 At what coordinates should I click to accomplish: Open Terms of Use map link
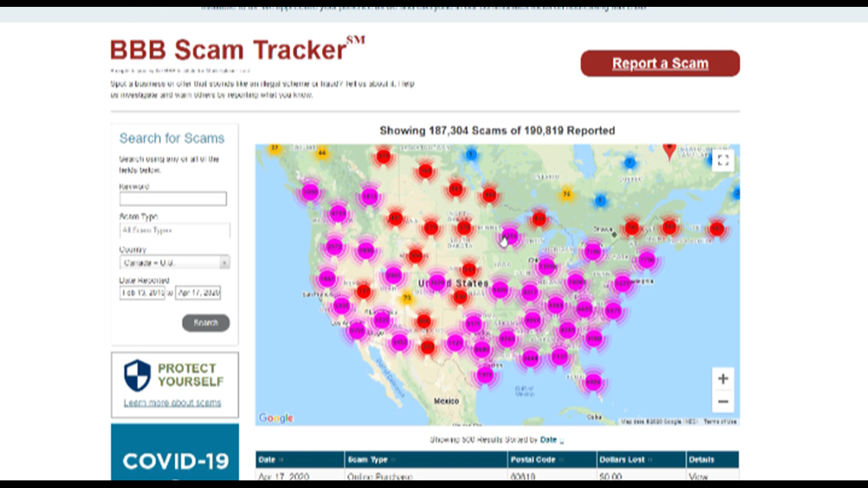click(x=720, y=422)
